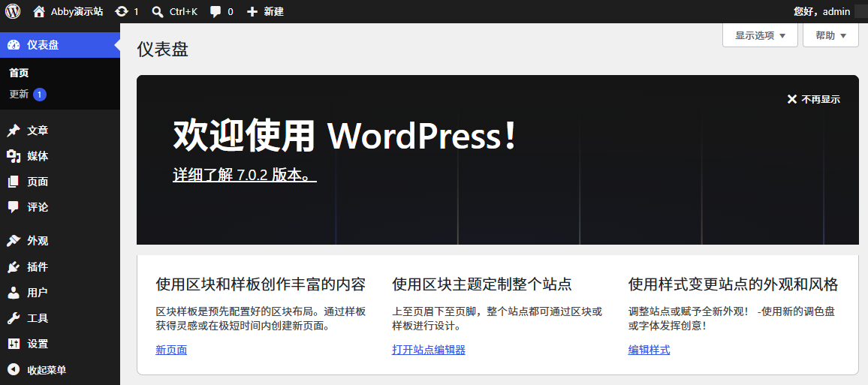This screenshot has width=868, height=385.
Task: Click the heading 使用样式变更站点的外观和风格
Action: click(733, 285)
